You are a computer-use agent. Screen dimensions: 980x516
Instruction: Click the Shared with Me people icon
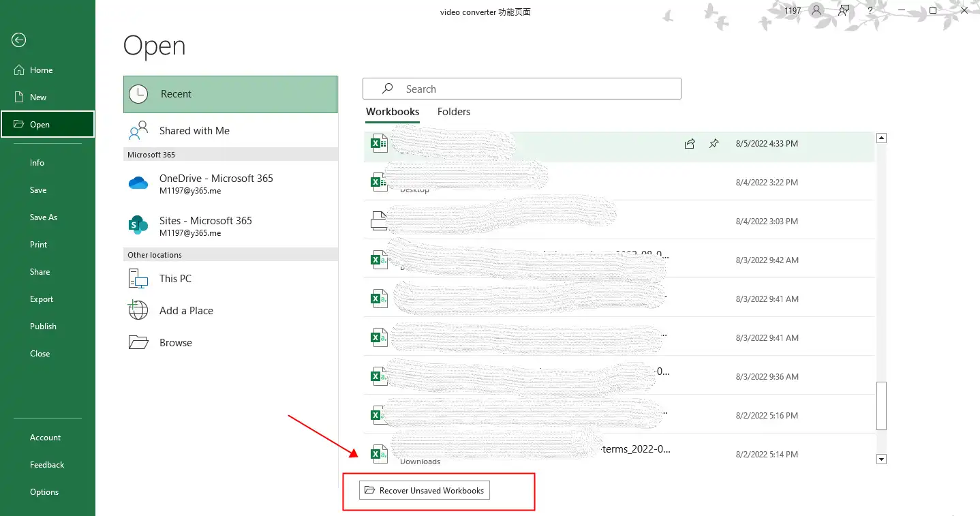point(138,130)
